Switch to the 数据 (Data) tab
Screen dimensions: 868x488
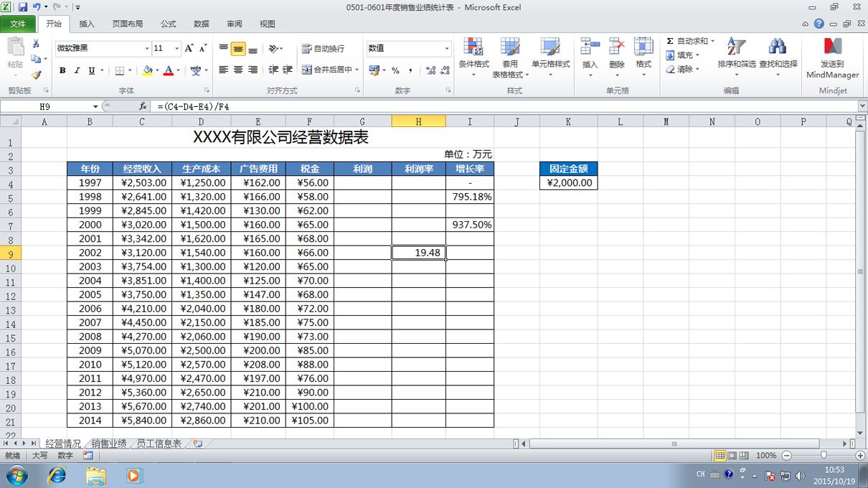pos(202,24)
